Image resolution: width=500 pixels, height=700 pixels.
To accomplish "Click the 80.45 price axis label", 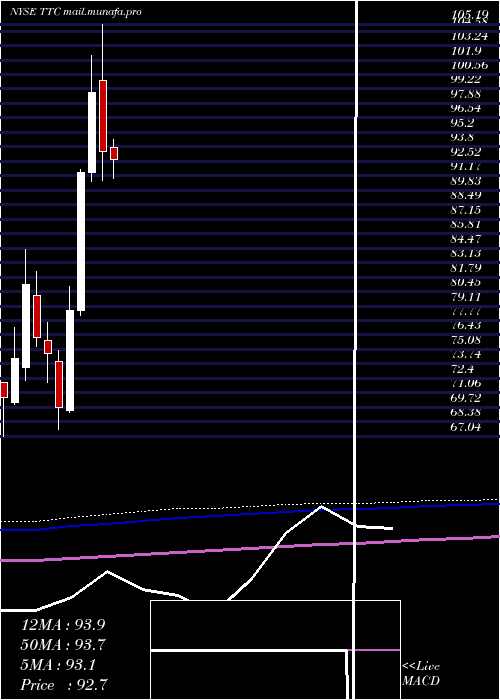I will pyautogui.click(x=466, y=282).
